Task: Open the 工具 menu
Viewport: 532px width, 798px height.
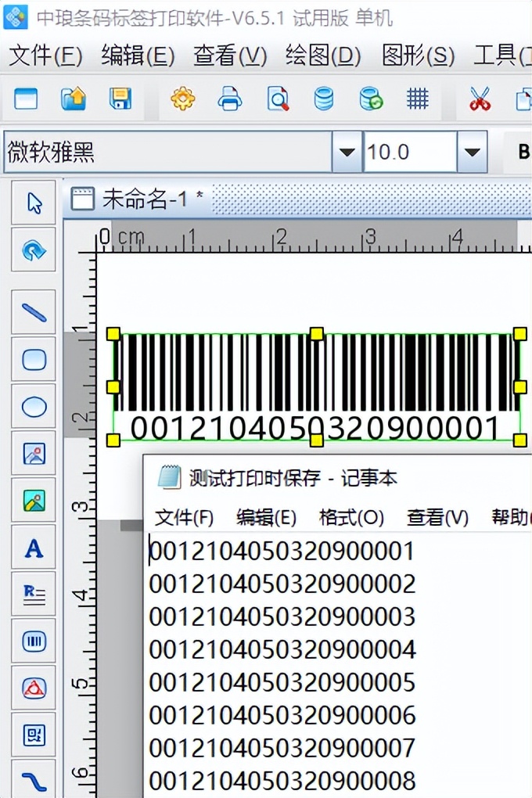Action: coord(502,56)
